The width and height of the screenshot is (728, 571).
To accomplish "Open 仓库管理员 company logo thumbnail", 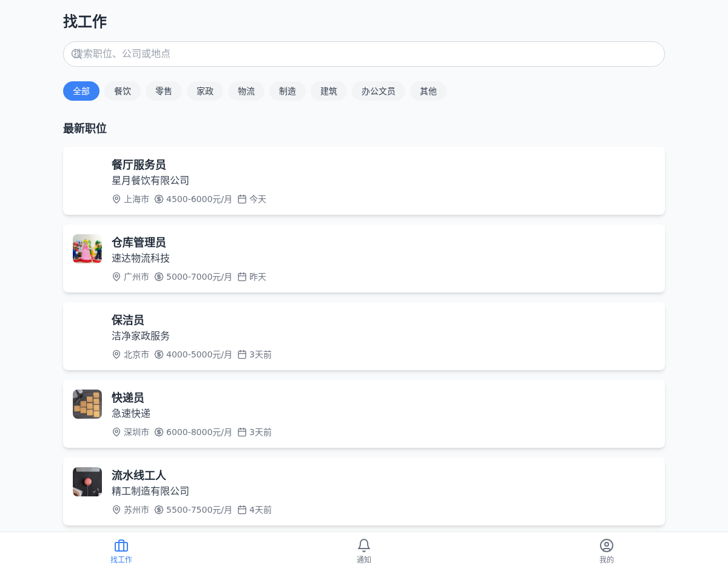I will point(87,249).
